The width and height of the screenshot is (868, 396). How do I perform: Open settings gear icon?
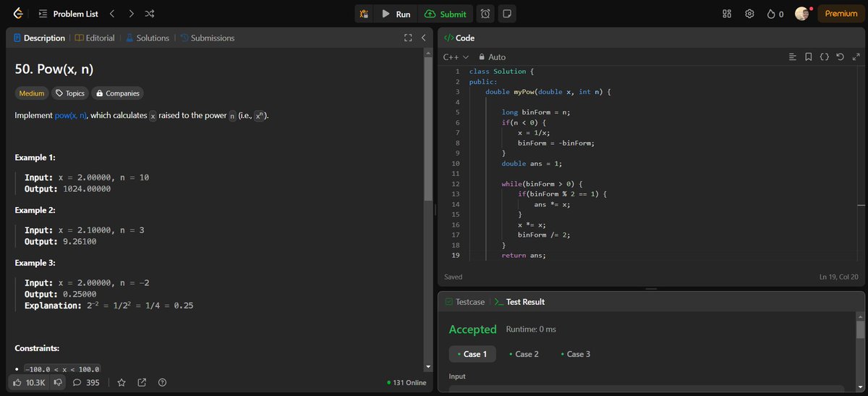(749, 14)
